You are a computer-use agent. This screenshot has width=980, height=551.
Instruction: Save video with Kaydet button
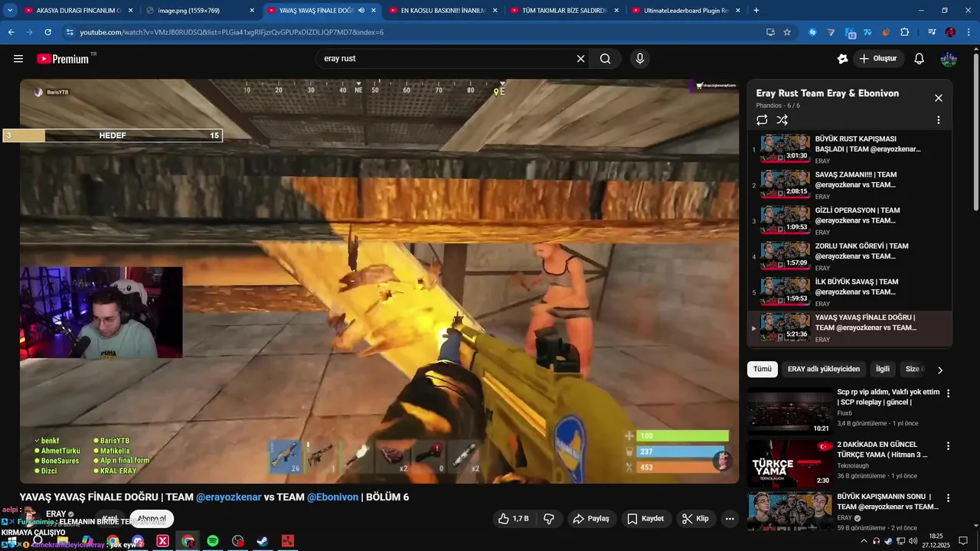[x=645, y=519]
